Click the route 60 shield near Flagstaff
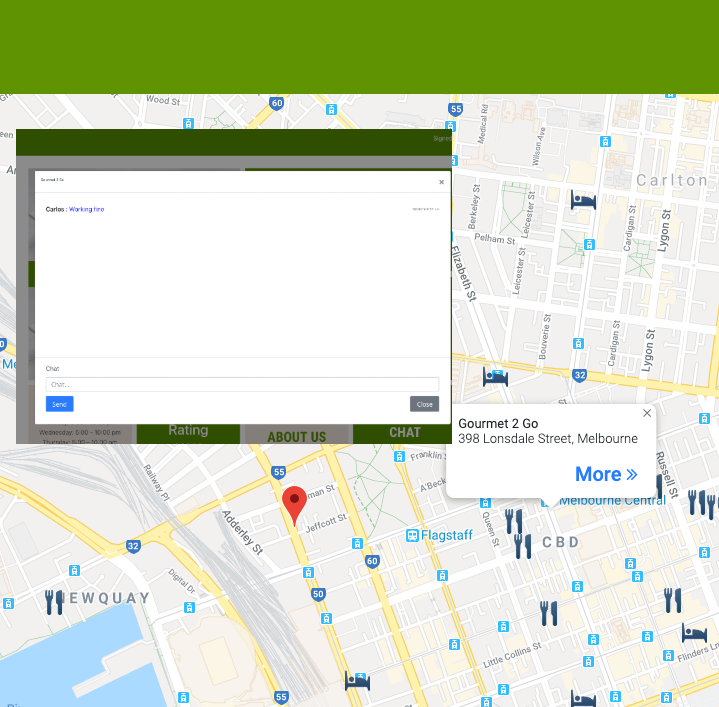This screenshot has height=707, width=719. click(372, 561)
